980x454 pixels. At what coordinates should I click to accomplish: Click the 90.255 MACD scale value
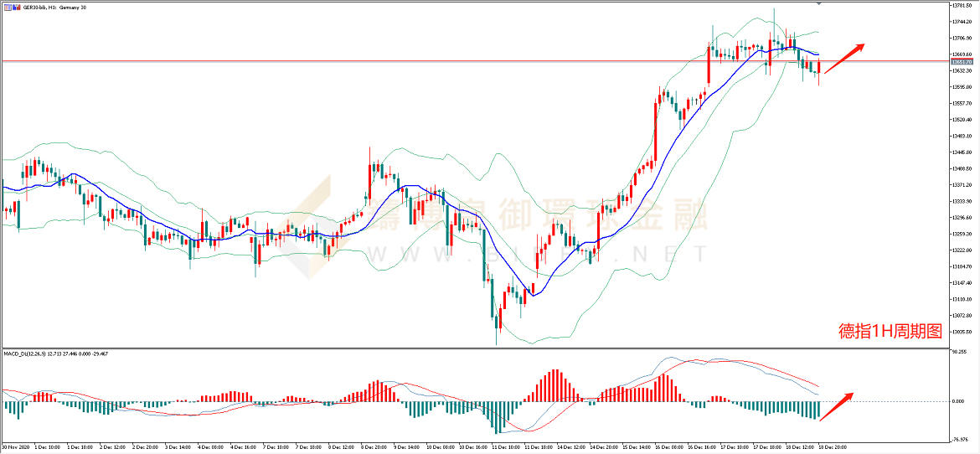tap(958, 353)
